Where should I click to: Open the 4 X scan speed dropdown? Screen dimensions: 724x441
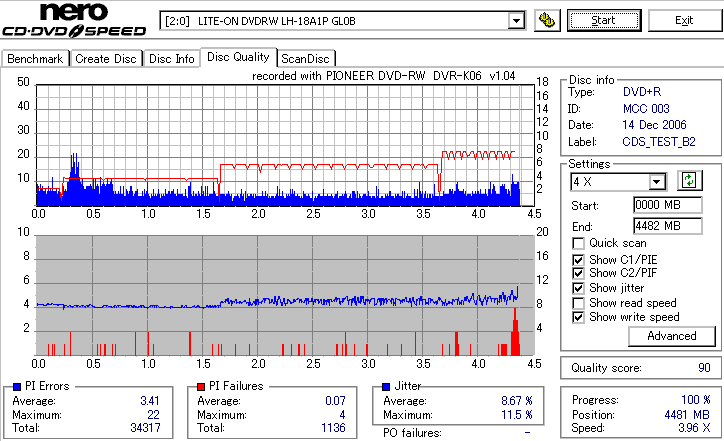click(656, 182)
